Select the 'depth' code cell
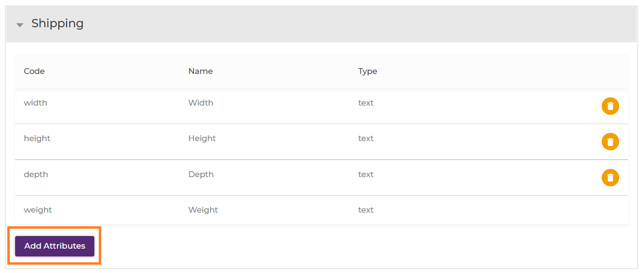The height and width of the screenshot is (273, 644). (x=36, y=174)
